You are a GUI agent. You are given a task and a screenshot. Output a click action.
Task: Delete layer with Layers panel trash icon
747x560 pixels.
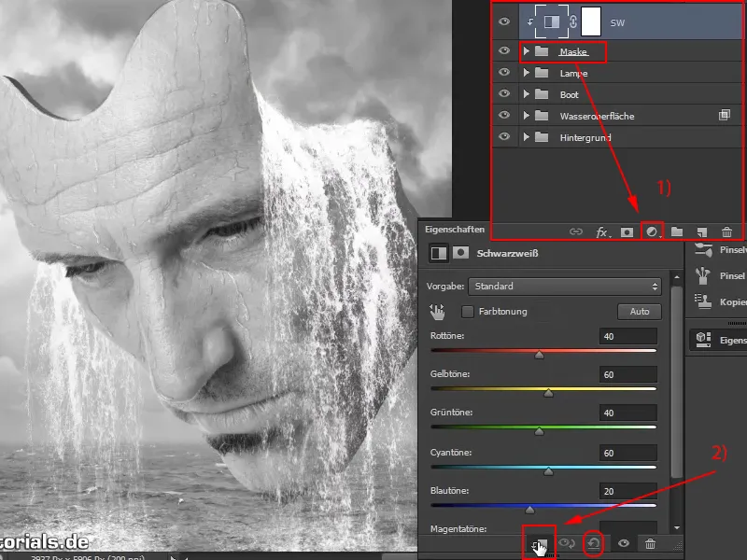point(726,231)
